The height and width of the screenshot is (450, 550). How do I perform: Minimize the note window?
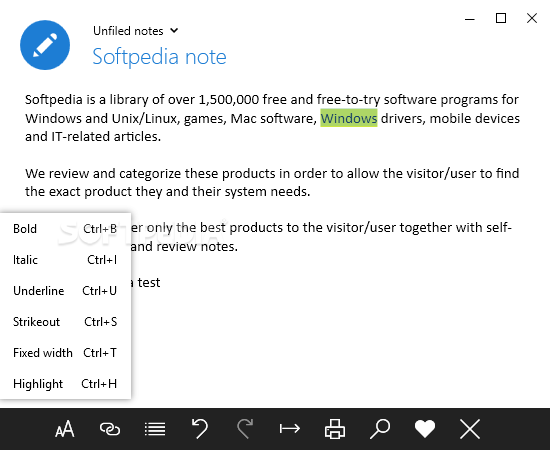[470, 19]
